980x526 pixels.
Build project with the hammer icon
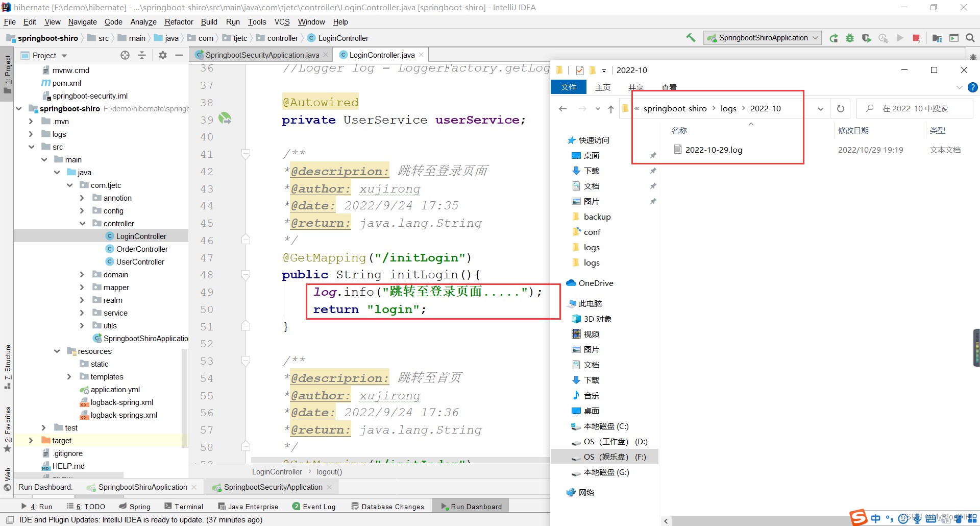(691, 38)
